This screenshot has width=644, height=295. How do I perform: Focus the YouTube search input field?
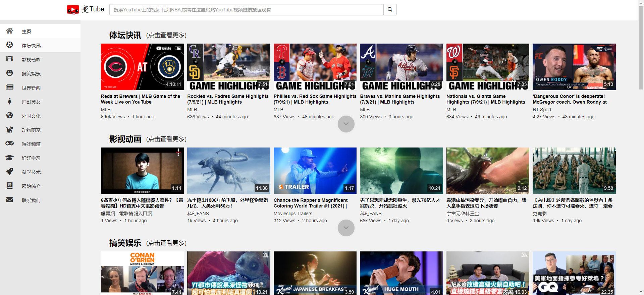[x=246, y=10]
